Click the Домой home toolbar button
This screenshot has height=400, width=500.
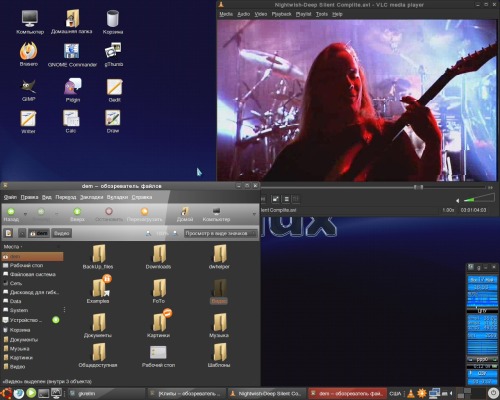(185, 214)
